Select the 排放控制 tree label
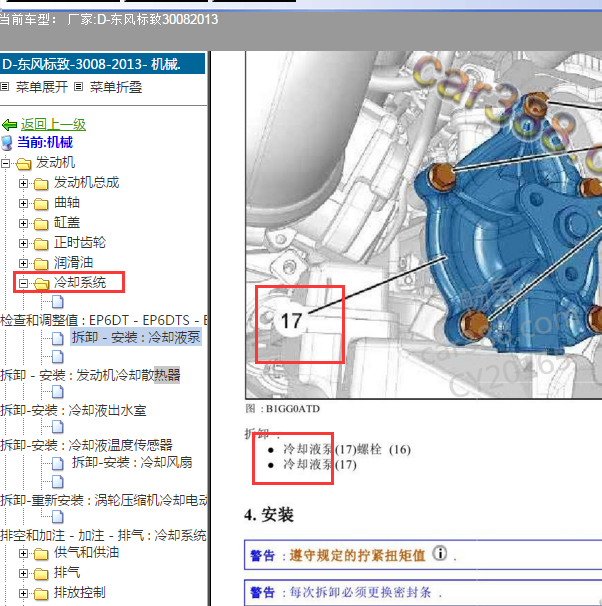This screenshot has width=602, height=606. (x=80, y=592)
